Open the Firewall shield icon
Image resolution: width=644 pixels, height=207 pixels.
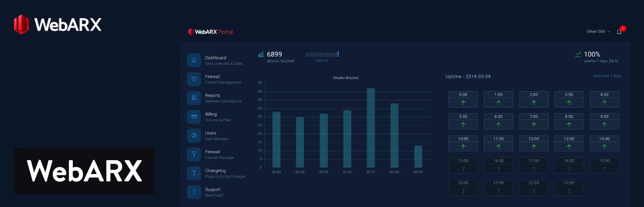click(x=194, y=79)
